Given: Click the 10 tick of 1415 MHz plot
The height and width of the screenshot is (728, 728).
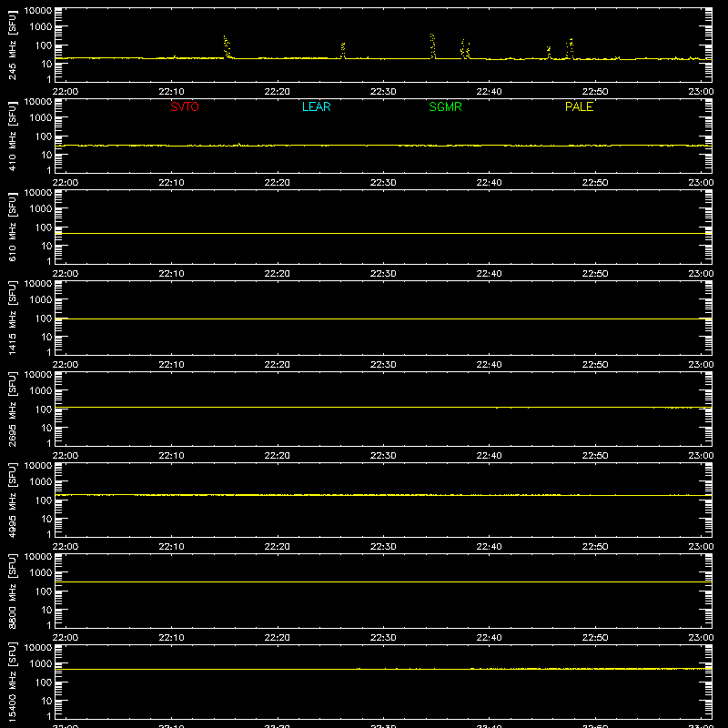Looking at the screenshot, I should (x=46, y=337).
